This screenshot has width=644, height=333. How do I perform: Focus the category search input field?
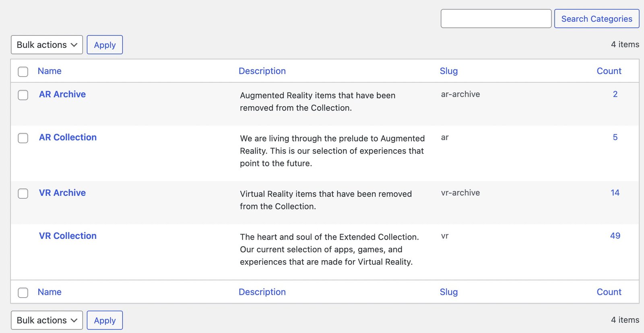coord(496,18)
